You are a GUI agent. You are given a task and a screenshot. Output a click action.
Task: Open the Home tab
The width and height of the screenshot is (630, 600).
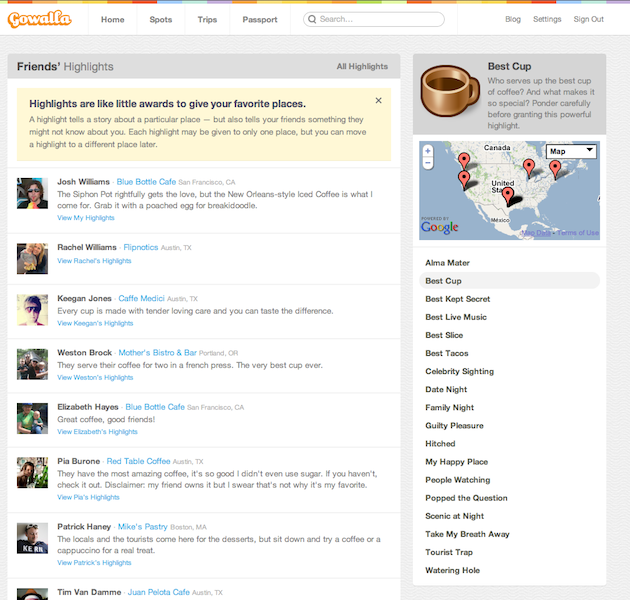[112, 19]
